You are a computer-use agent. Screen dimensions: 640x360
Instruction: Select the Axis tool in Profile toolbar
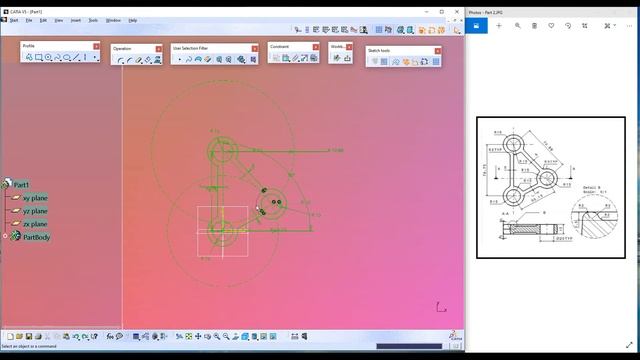[85, 58]
